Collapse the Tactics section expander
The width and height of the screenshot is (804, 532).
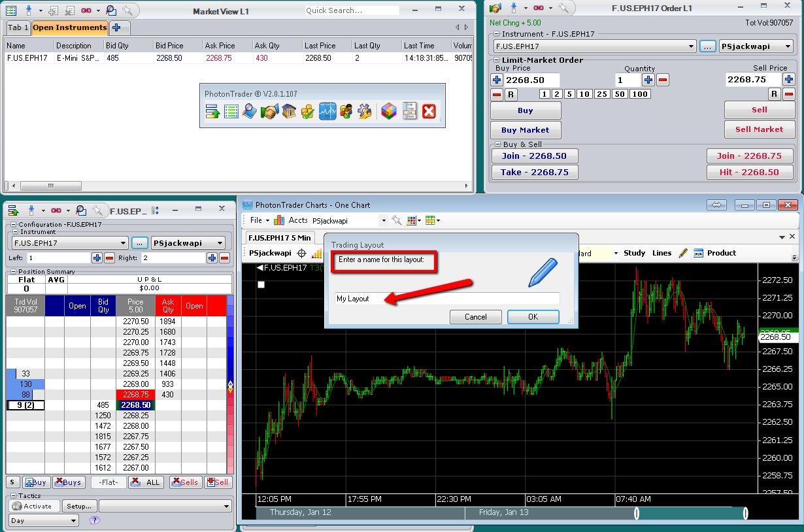[x=14, y=496]
